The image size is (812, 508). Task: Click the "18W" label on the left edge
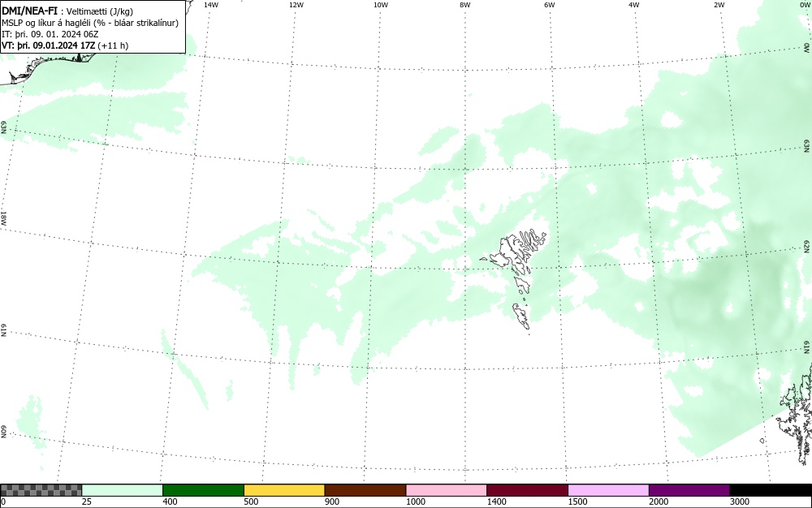(x=3, y=217)
